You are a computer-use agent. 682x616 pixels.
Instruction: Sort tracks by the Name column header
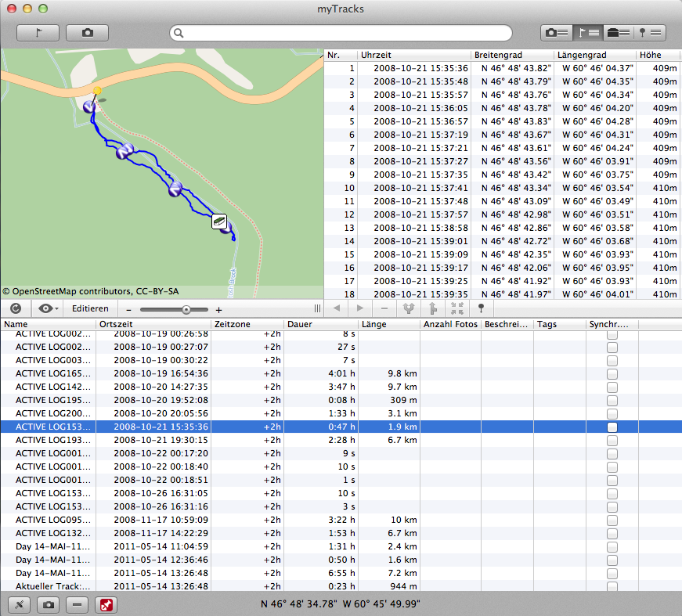tap(48, 324)
